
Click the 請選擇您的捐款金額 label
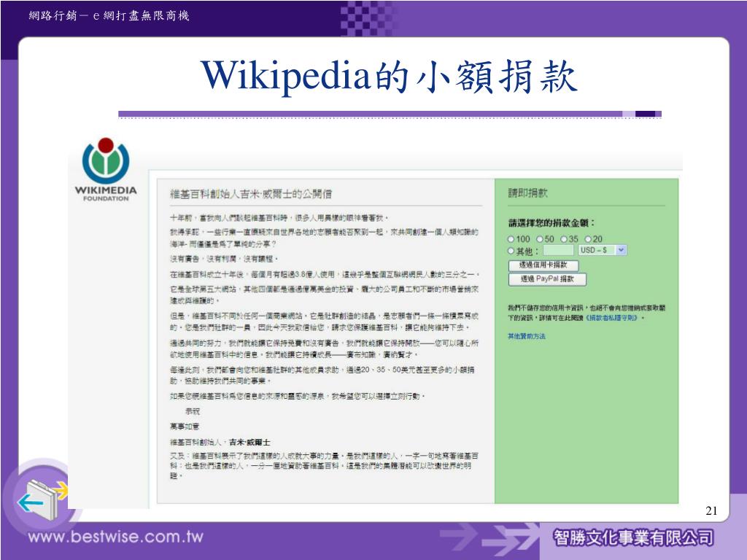[x=551, y=223]
